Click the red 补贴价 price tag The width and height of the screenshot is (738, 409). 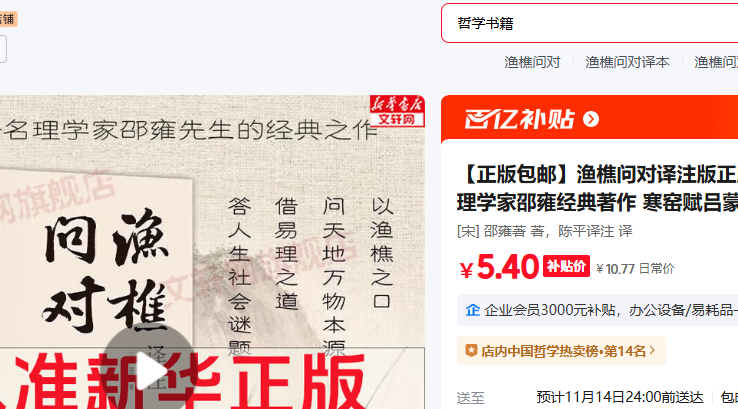tap(566, 266)
